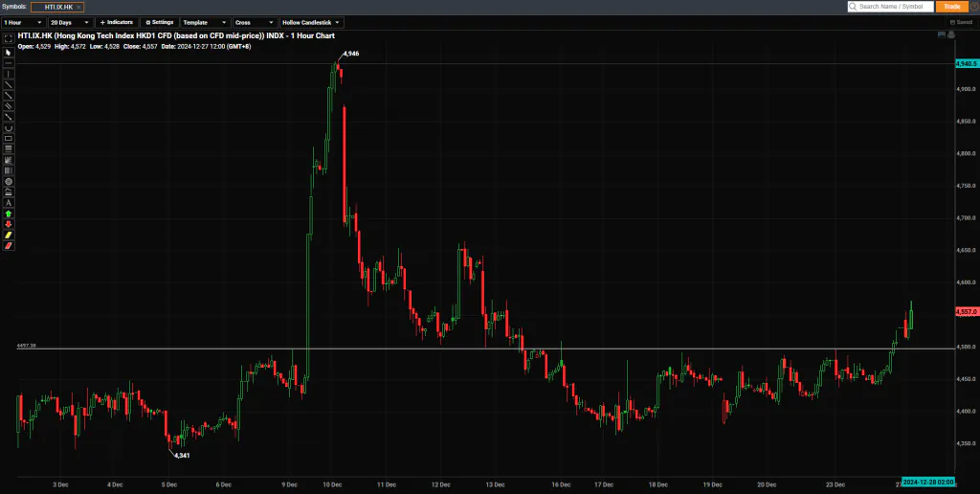The image size is (980, 494).
Task: Click the 4,946 high price label
Action: click(351, 54)
